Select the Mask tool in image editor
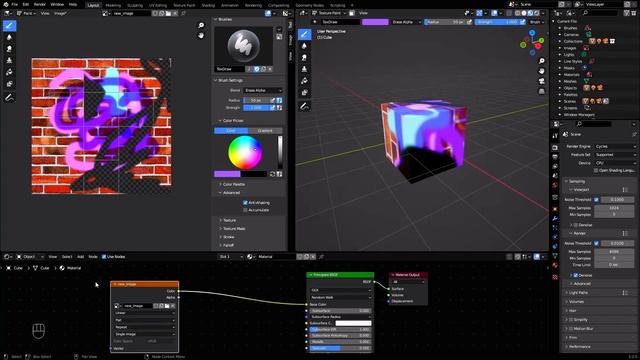Image resolution: width=640 pixels, height=360 pixels. [9, 84]
